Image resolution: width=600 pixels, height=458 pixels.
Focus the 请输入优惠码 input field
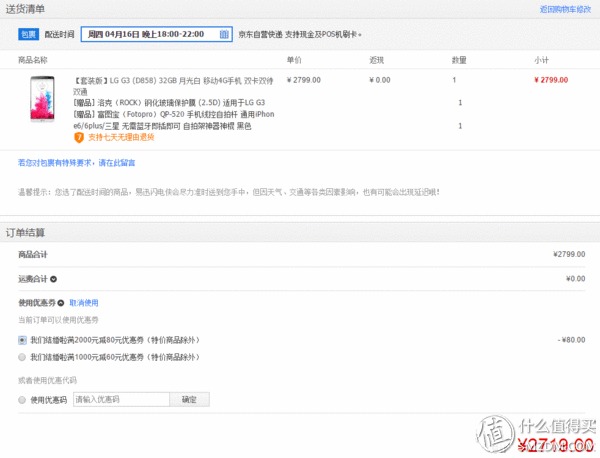(121, 399)
